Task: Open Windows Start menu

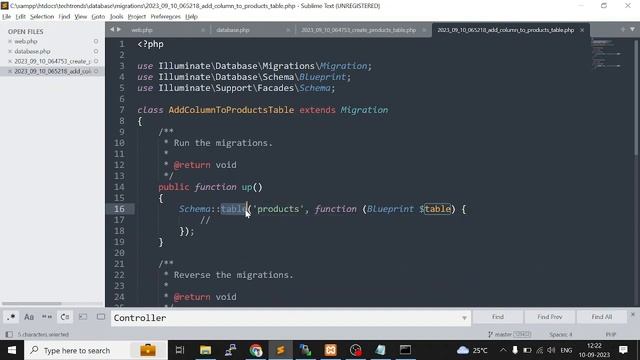Action: point(12,350)
